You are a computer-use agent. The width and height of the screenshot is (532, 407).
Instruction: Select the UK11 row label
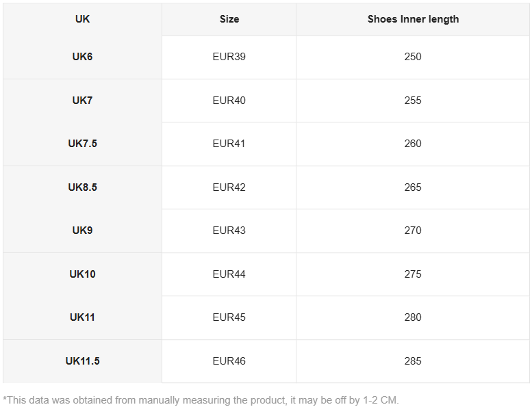[x=82, y=317]
